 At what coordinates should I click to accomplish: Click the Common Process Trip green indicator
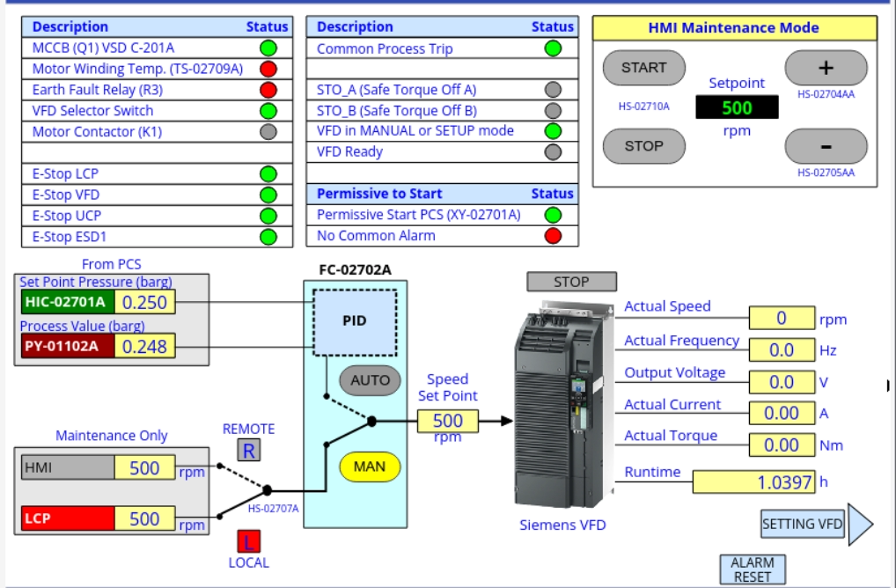coord(553,48)
